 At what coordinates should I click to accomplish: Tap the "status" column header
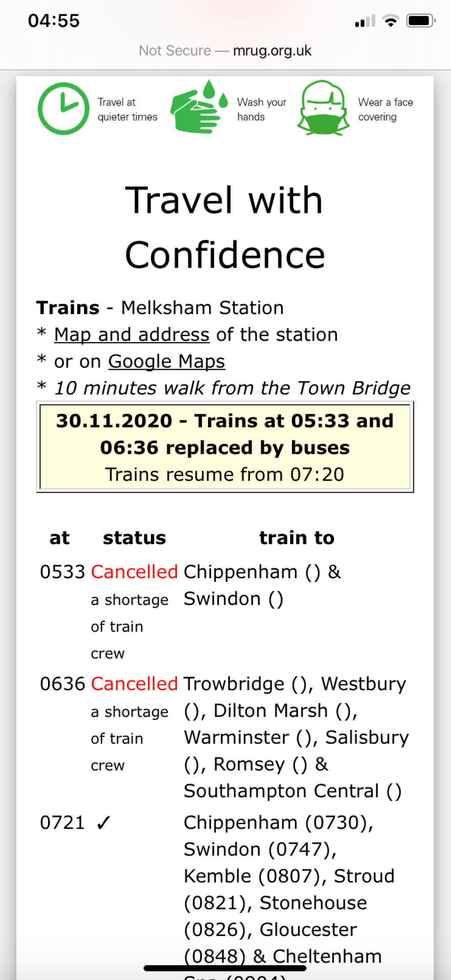[x=134, y=538]
